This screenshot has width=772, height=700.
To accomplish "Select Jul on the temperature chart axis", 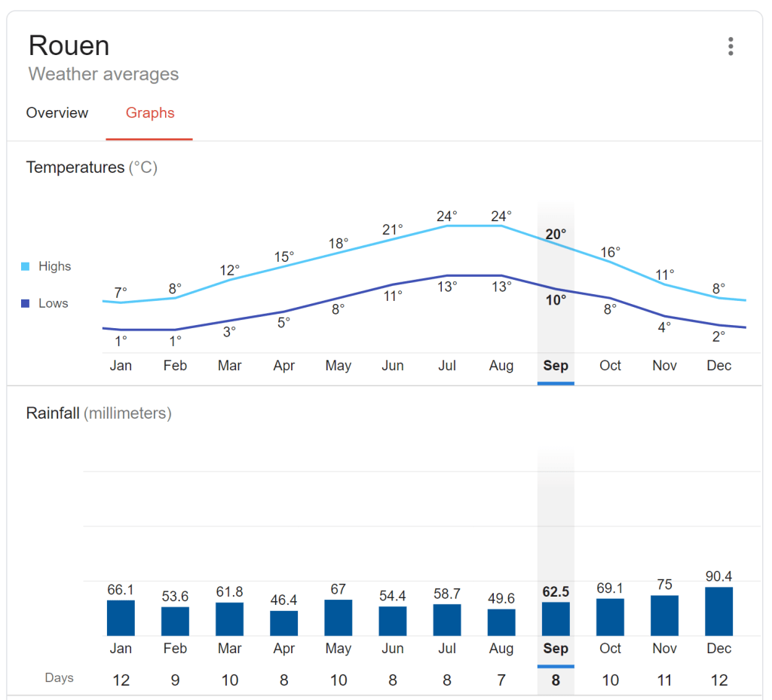I will (x=447, y=366).
